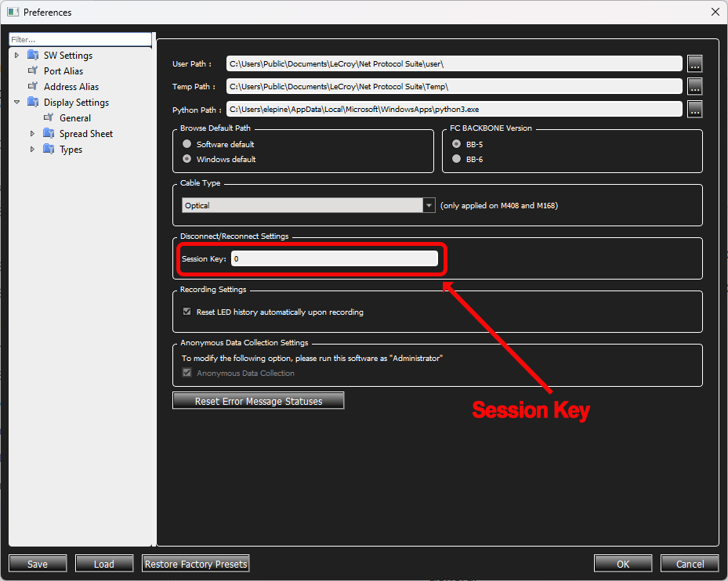Choose BB-6 backbone version
The height and width of the screenshot is (581, 728).
point(456,159)
